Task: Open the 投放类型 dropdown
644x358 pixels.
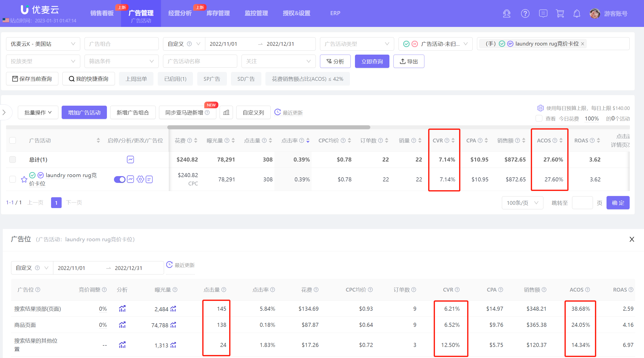Action: tap(43, 61)
